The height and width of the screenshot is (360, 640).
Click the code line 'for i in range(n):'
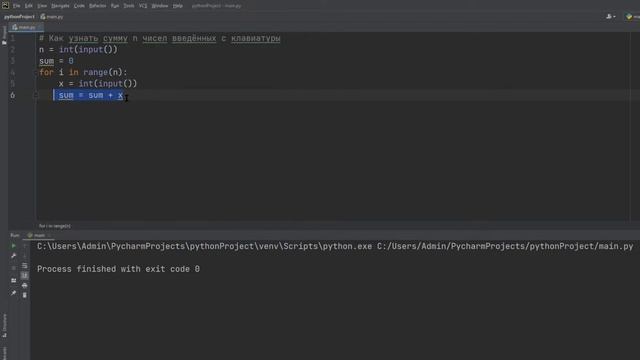(x=83, y=73)
